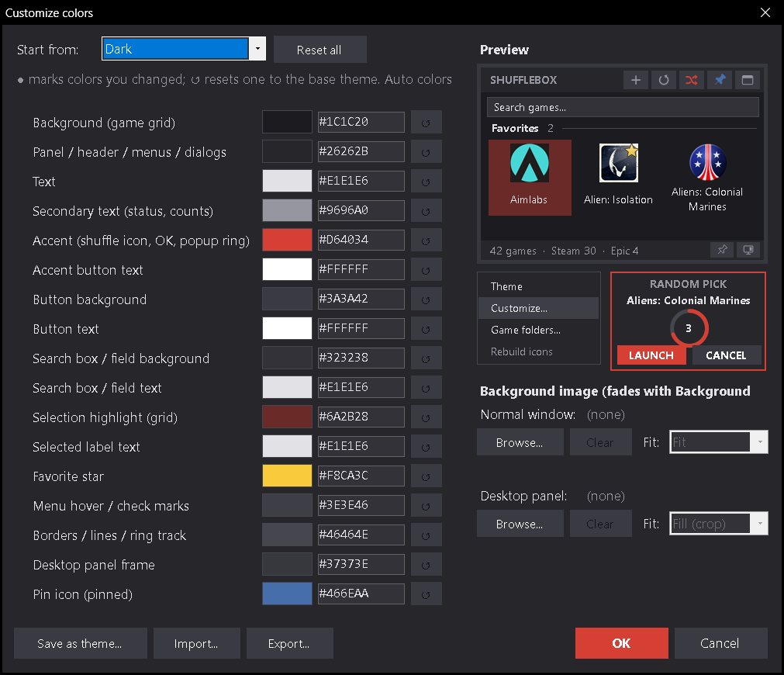This screenshot has width=784, height=675.
Task: Click the Accent hex field #D64034
Action: [x=361, y=241]
